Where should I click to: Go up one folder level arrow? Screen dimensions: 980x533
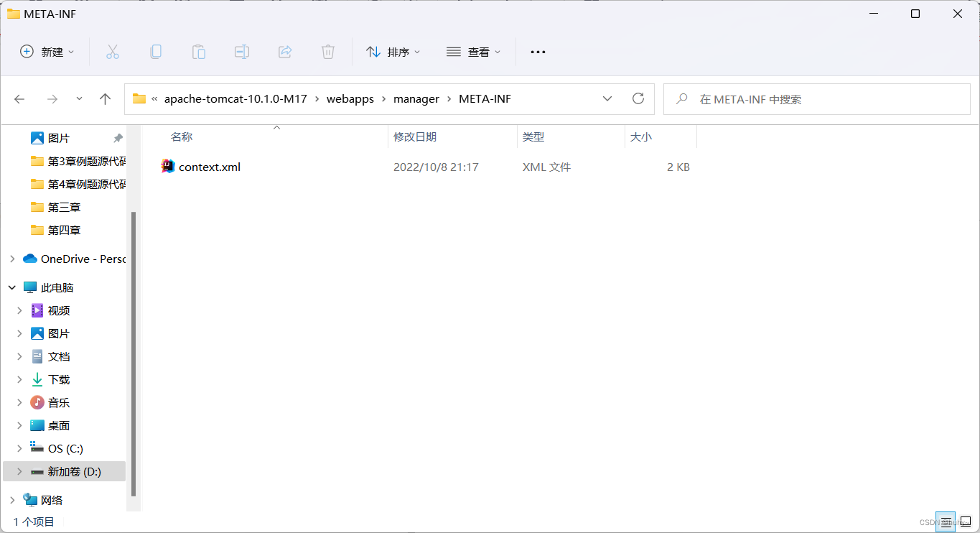[106, 99]
